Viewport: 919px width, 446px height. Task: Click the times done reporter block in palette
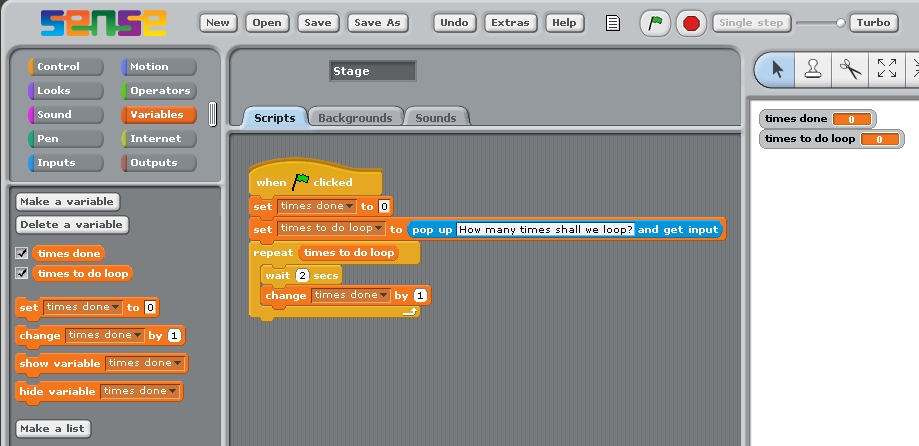pos(69,253)
